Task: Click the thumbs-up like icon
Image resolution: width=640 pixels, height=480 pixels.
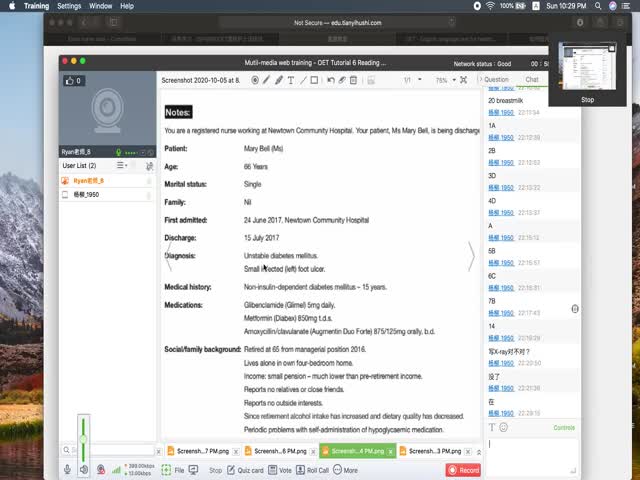Action: (69, 81)
